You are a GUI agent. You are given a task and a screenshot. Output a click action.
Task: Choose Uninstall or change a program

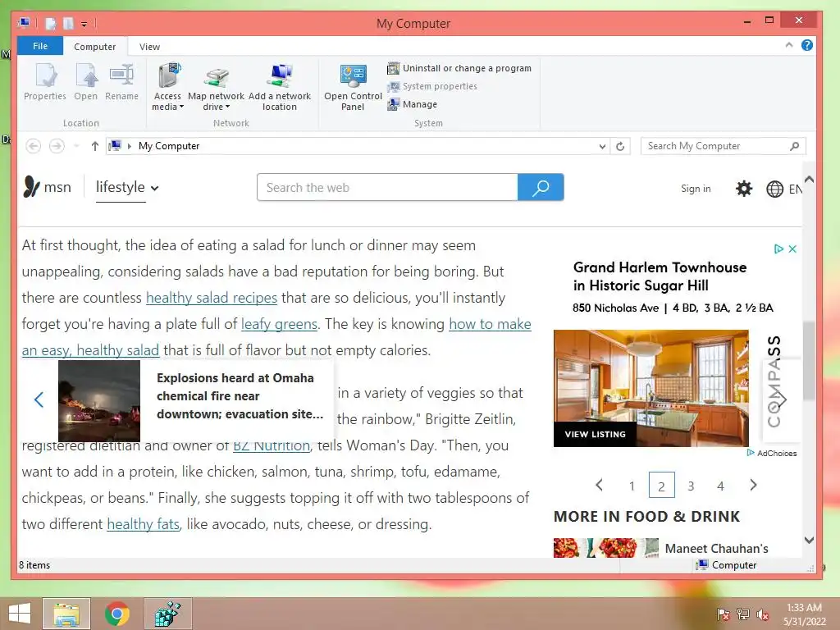pyautogui.click(x=459, y=68)
